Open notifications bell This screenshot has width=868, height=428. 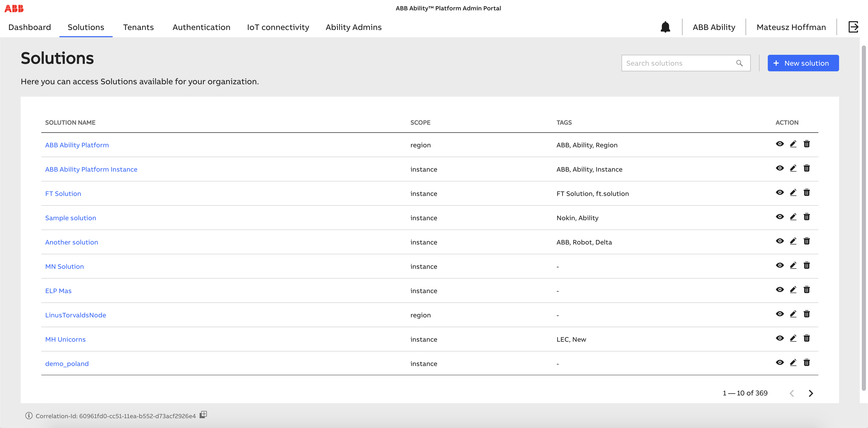pyautogui.click(x=665, y=27)
